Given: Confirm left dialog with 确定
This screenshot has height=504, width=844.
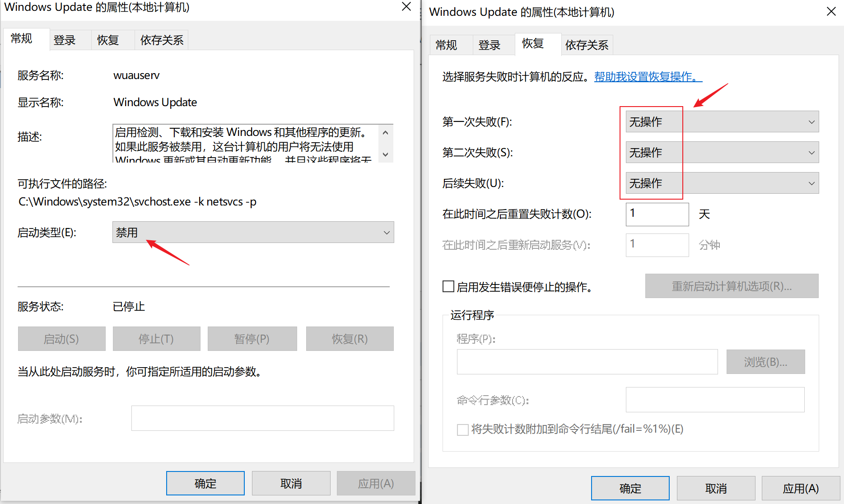Looking at the screenshot, I should pos(205,483).
